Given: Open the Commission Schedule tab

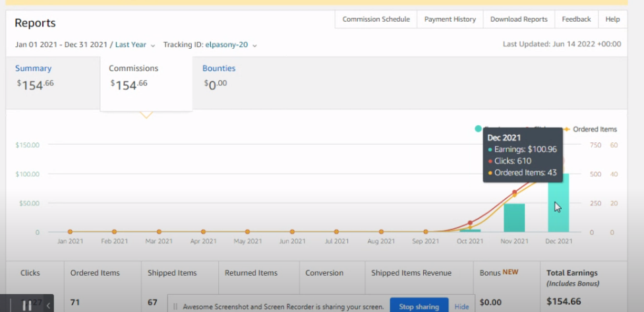Looking at the screenshot, I should point(376,19).
